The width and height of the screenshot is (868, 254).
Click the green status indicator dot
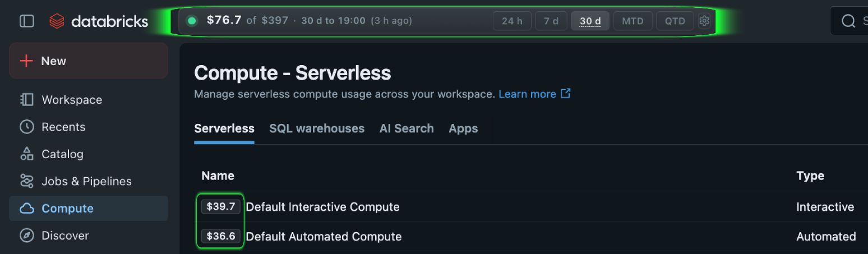pyautogui.click(x=192, y=21)
